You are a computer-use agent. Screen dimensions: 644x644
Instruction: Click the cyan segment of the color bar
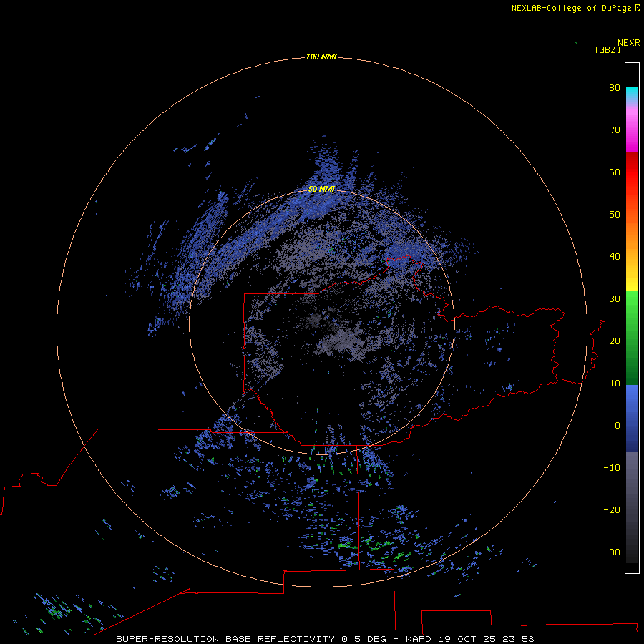coord(632,94)
